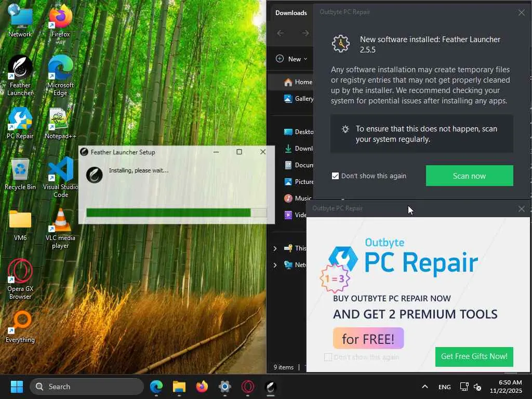532x399 pixels.
Task: Uncheck Don't show this again in notification
Action: [x=335, y=176]
